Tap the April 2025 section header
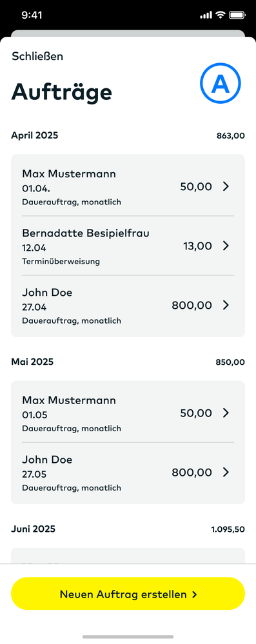Viewport: 256px width, 644px height. tap(35, 135)
